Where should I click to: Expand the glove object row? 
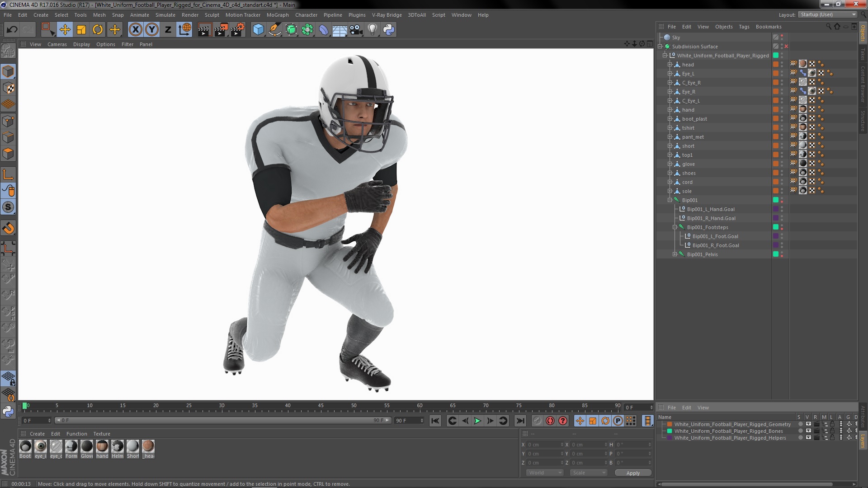[x=670, y=164]
